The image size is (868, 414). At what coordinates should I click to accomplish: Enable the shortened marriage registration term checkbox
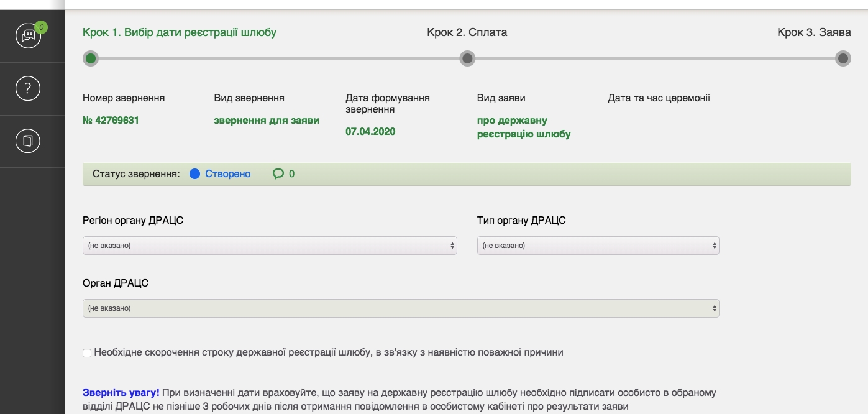pyautogui.click(x=87, y=353)
